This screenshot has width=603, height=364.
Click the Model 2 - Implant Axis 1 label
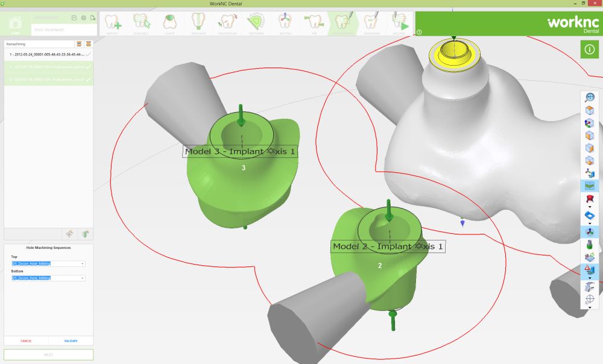click(x=388, y=246)
